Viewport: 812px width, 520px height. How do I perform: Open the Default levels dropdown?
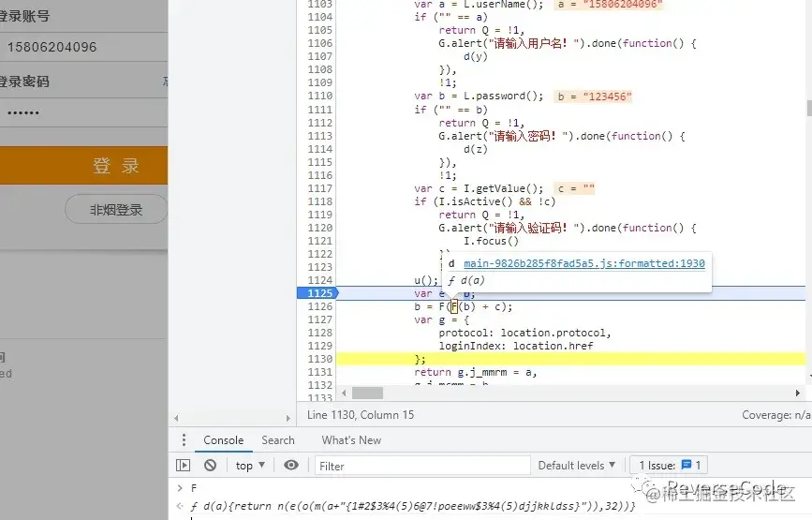[576, 466]
